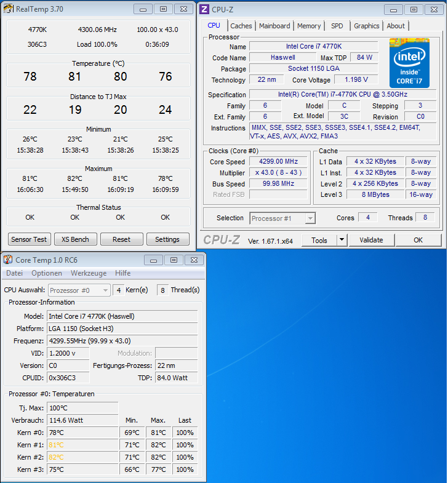Image resolution: width=448 pixels, height=483 pixels.
Task: Click the Verbrauch 114.6 Watt field
Action: point(82,420)
